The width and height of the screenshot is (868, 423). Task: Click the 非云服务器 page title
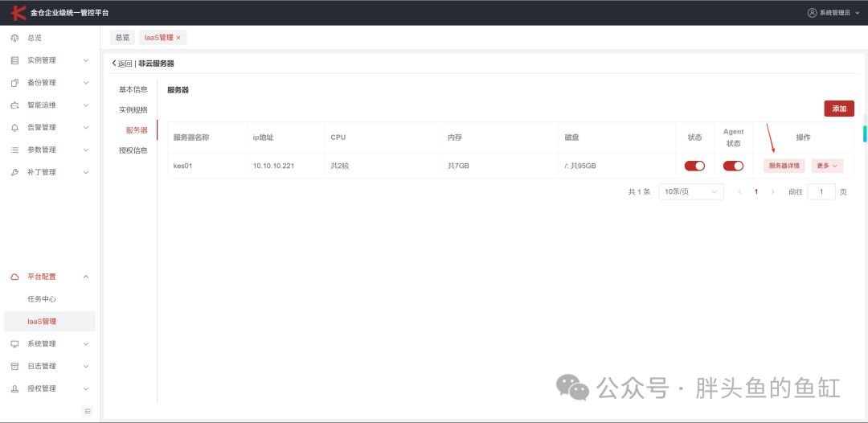(x=156, y=63)
